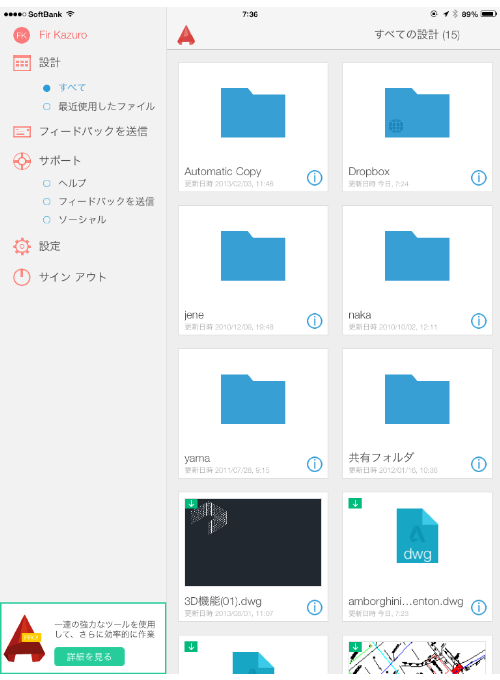
Task: Click the amborghini...enton.dwg file name
Action: click(406, 602)
